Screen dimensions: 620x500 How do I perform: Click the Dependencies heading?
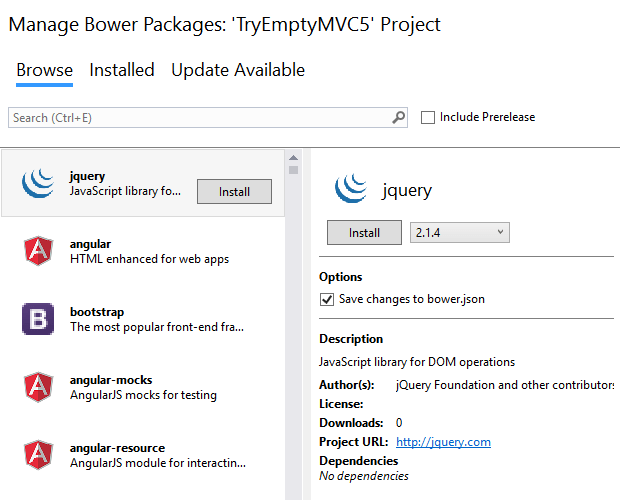coord(358,461)
